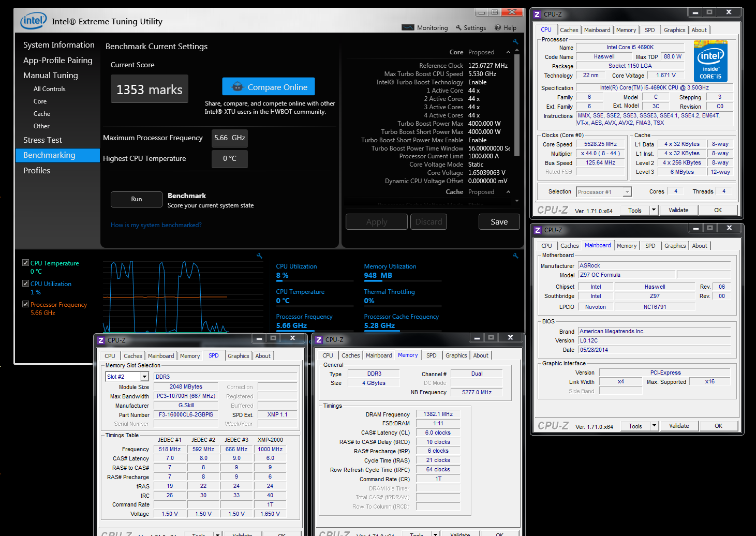This screenshot has height=536, width=756.
Task: Click CPU-Z Z icon in SPD window title
Action: point(101,340)
